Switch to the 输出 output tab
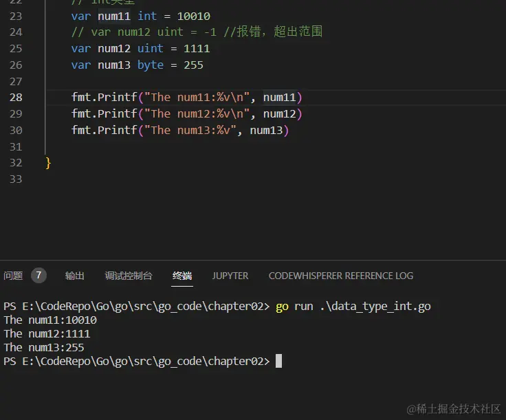 [74, 276]
